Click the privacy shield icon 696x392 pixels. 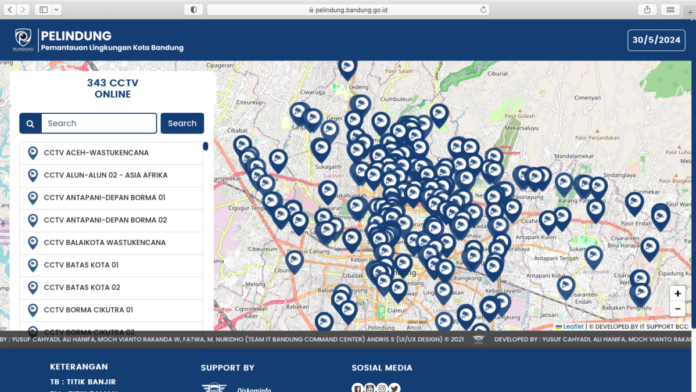click(x=194, y=9)
